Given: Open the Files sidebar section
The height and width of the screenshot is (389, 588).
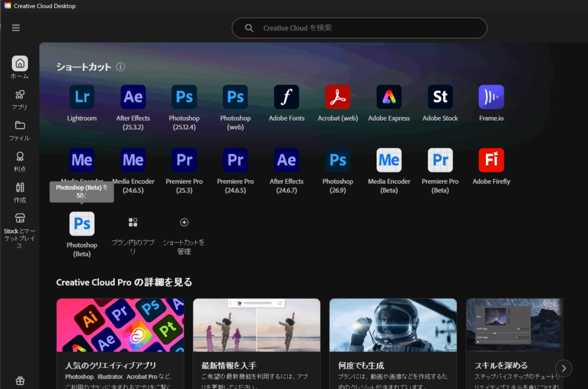Looking at the screenshot, I should 20,131.
